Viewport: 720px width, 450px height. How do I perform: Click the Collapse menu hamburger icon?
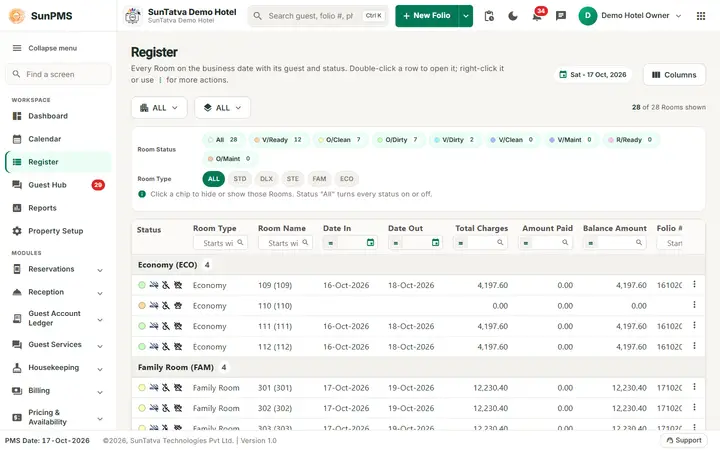click(x=17, y=48)
